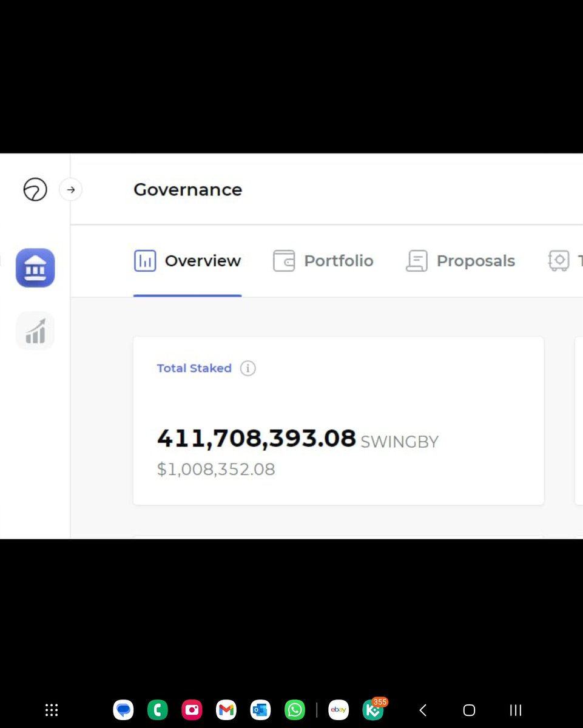Open the Messages app in the taskbar
Screen dimensions: 583x728
pyautogui.click(x=123, y=710)
